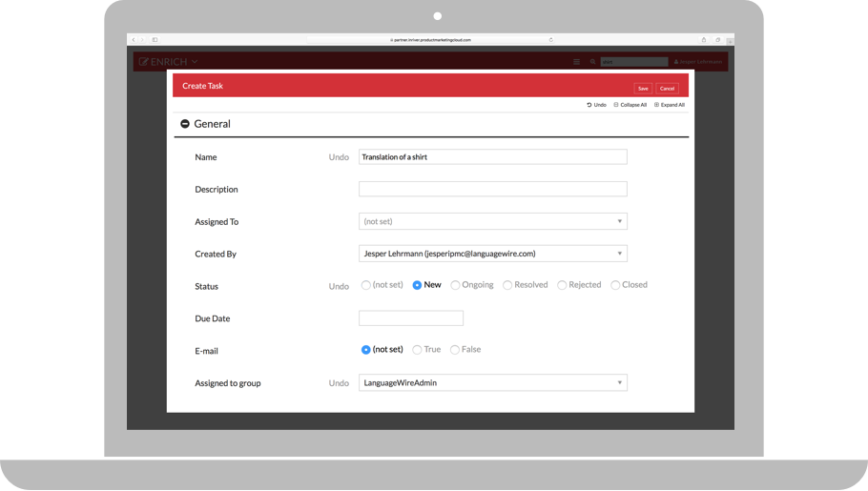The width and height of the screenshot is (868, 491).
Task: Select the Resolved status option
Action: (x=507, y=285)
